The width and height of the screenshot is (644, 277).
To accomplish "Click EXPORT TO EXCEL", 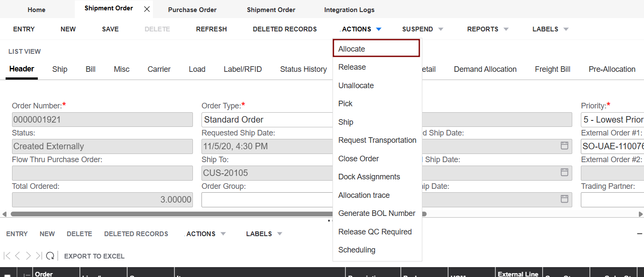I will [x=94, y=256].
